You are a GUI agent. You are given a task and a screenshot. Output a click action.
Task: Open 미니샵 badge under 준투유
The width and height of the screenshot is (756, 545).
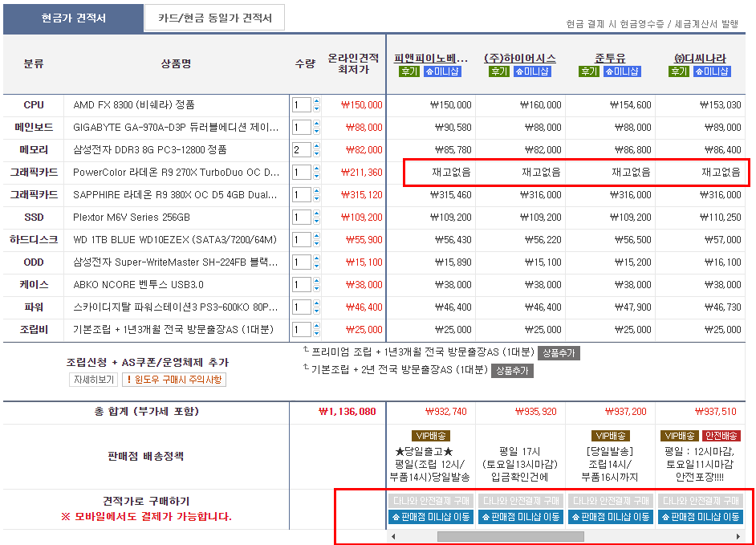tap(622, 71)
